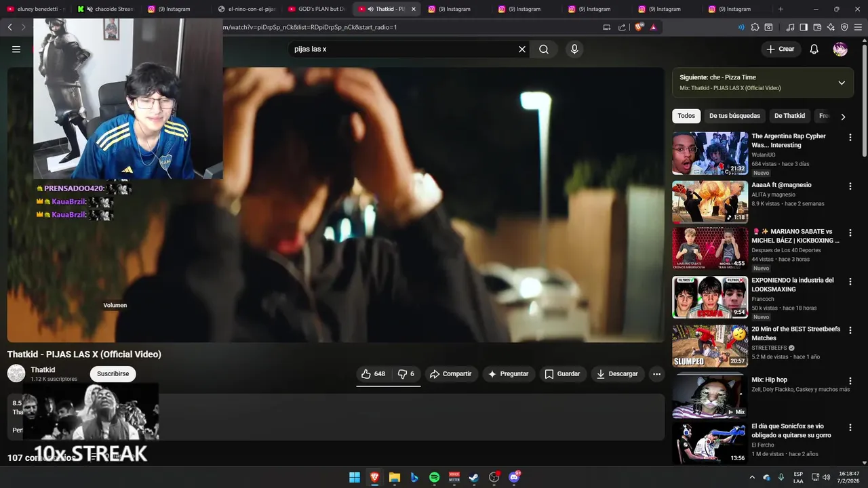Open the YouTube hamburger guide menu

[16, 49]
